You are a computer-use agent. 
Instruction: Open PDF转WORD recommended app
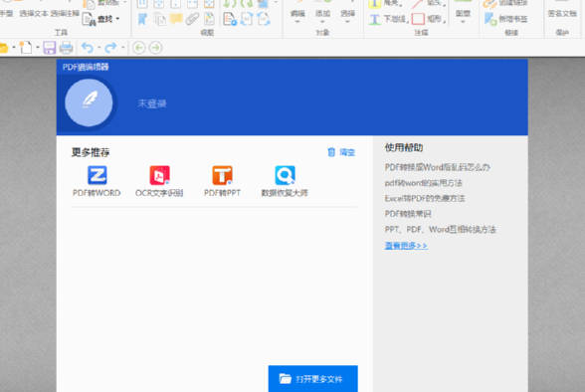click(x=97, y=181)
